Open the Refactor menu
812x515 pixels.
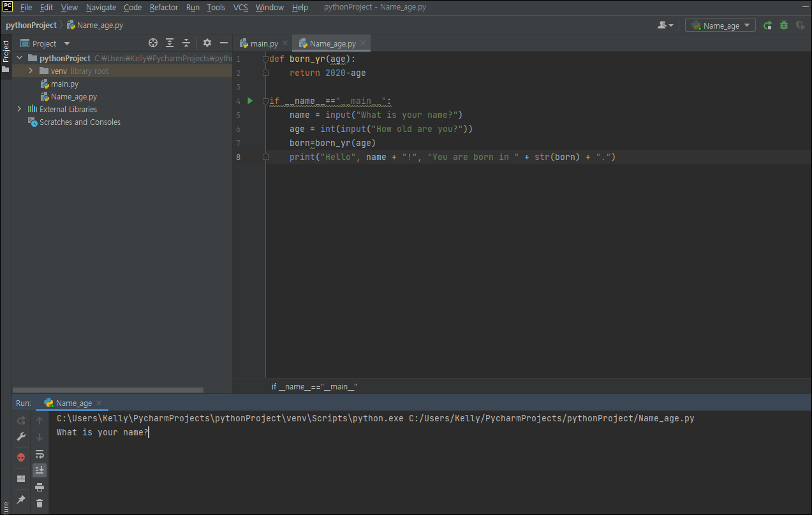[164, 8]
